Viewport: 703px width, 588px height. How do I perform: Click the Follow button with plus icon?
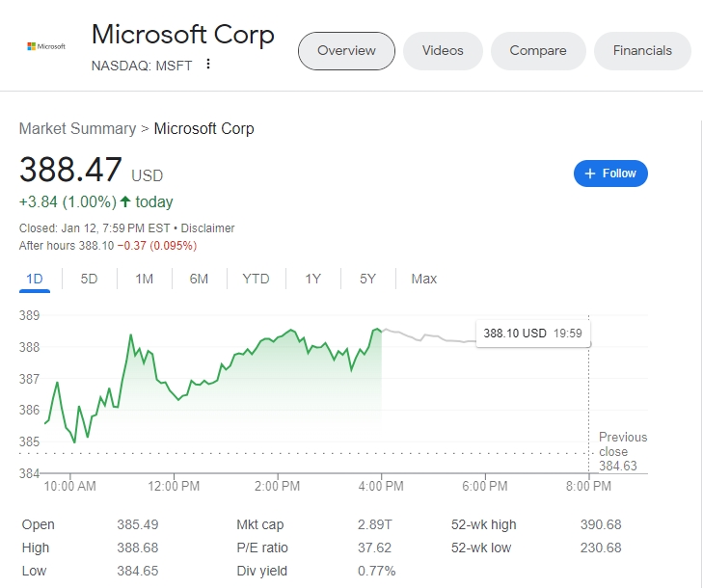pyautogui.click(x=610, y=174)
